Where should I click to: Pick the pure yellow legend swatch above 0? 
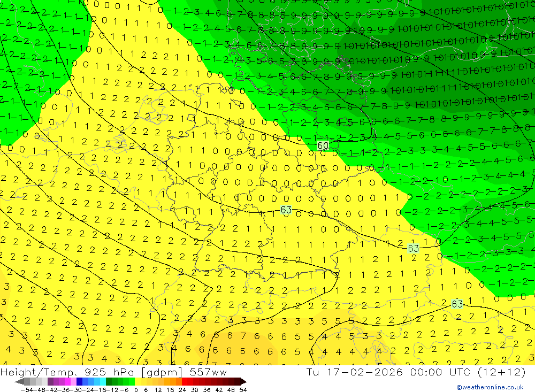pyautogui.click(x=137, y=382)
